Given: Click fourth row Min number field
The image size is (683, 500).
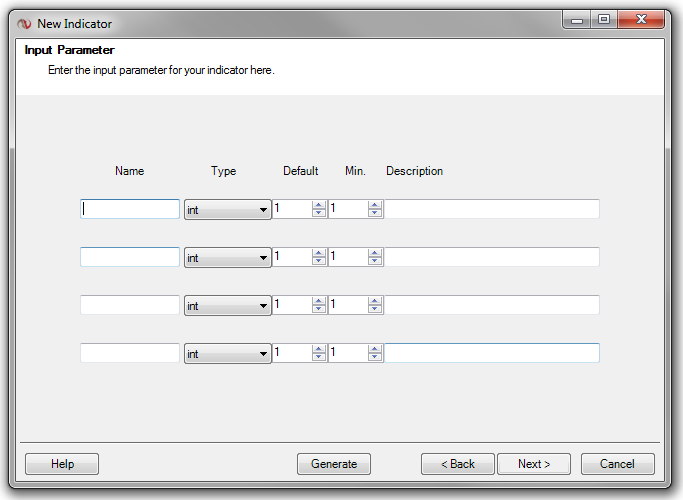Looking at the screenshot, I should tap(348, 353).
